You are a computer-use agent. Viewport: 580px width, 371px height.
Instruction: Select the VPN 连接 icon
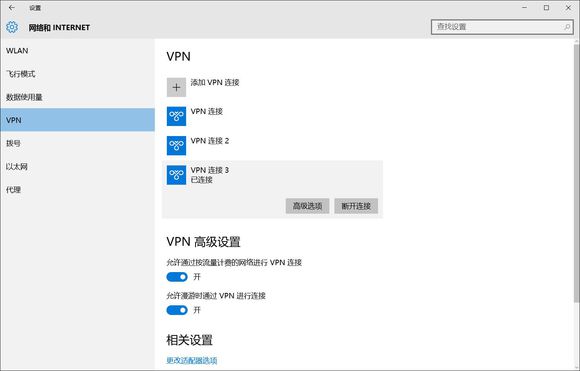tap(176, 116)
